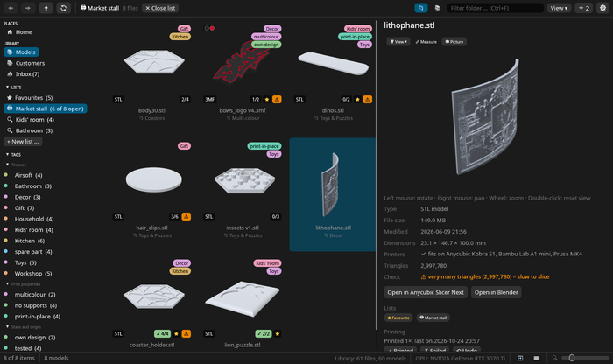Open the settings gear
Viewport: 613px width, 364px height.
click(602, 8)
